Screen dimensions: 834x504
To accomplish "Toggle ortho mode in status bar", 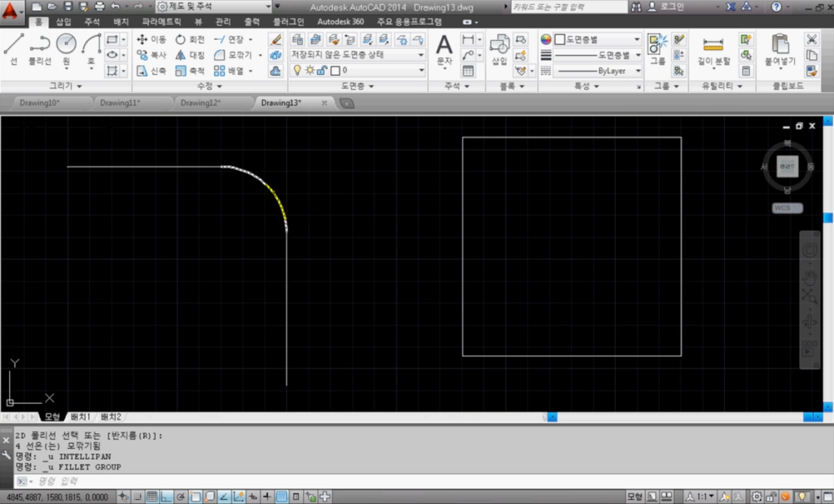I will pyautogui.click(x=166, y=497).
